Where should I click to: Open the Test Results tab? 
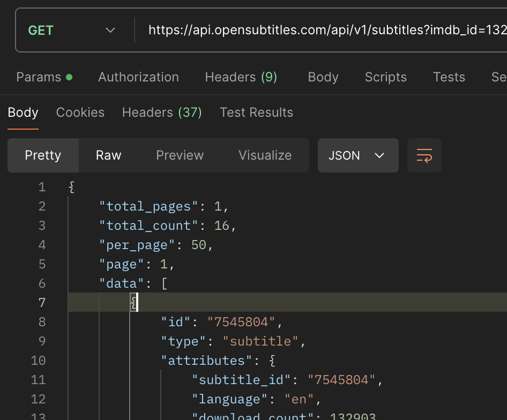pos(256,112)
